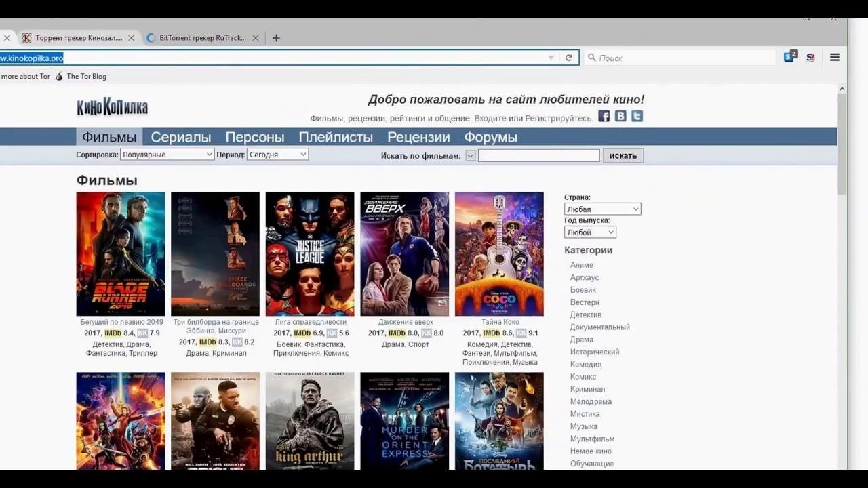
Task: Close the RuTracker BitTorrent tab
Action: click(256, 38)
